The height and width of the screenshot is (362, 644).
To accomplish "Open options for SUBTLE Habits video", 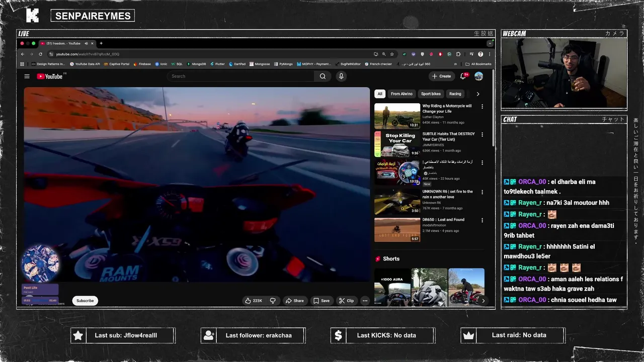I will click(x=482, y=135).
